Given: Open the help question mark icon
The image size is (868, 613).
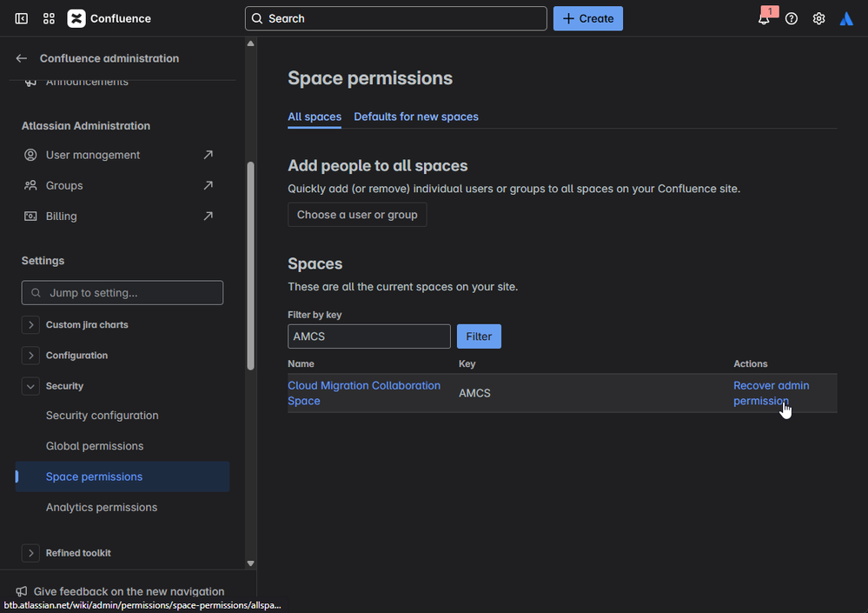Looking at the screenshot, I should [x=792, y=18].
